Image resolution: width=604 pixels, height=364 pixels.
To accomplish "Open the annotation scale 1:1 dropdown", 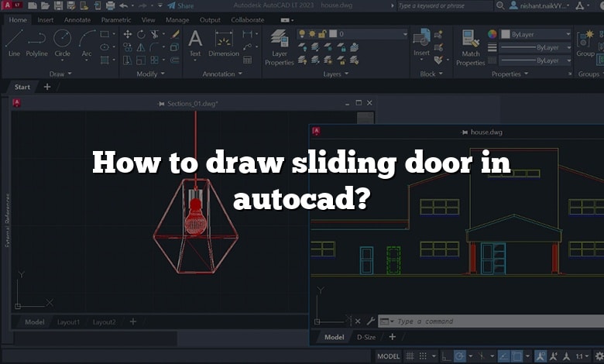I will [x=582, y=356].
